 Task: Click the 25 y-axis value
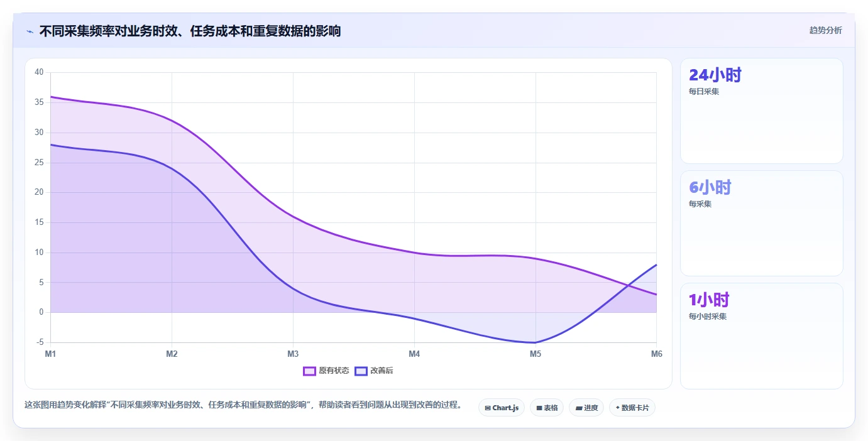[x=39, y=162]
